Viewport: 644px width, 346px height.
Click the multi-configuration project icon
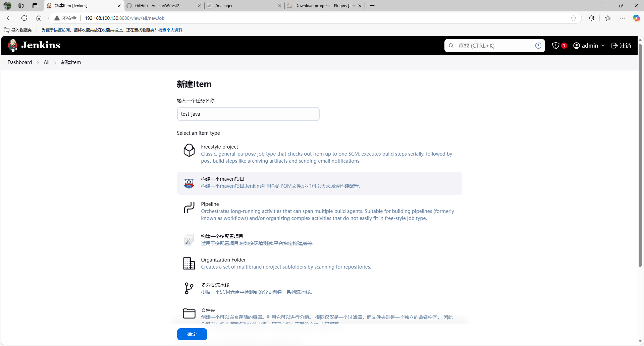coord(189,240)
